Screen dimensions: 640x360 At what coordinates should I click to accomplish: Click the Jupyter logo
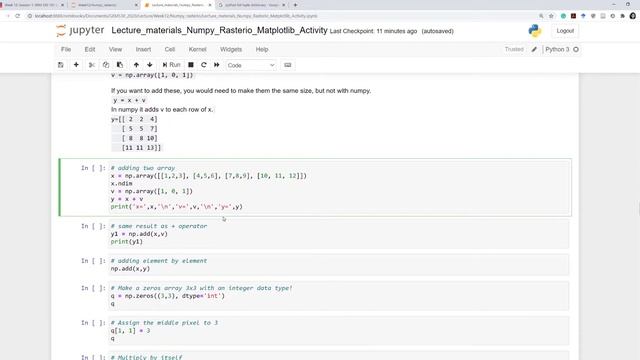coord(80,31)
